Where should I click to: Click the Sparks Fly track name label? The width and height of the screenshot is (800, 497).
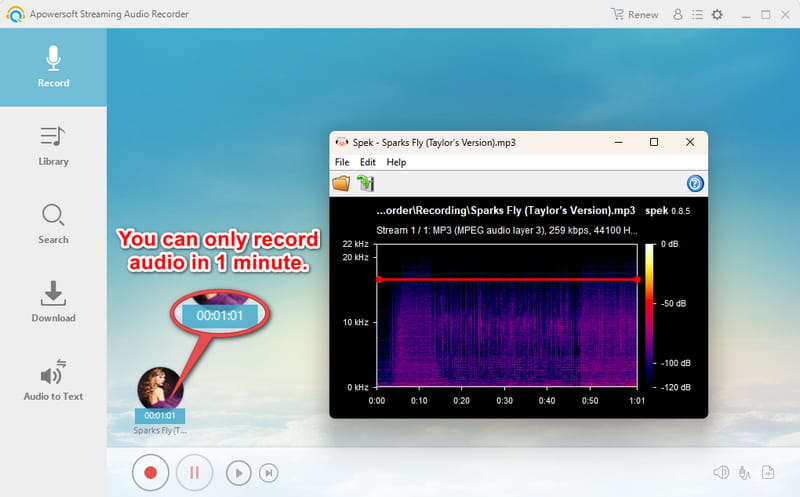(160, 430)
